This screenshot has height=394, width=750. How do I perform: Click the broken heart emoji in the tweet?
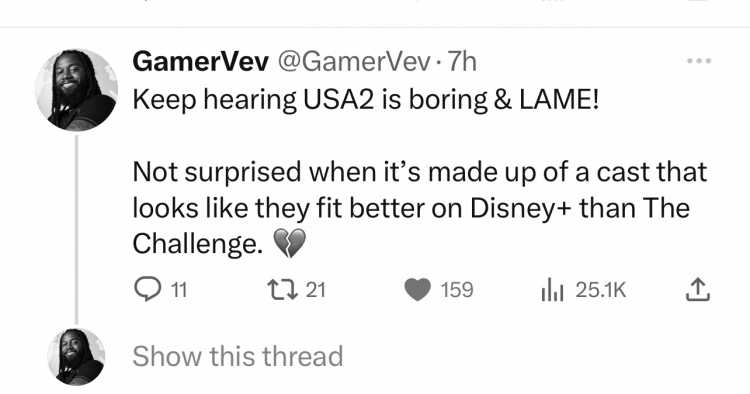click(x=289, y=243)
